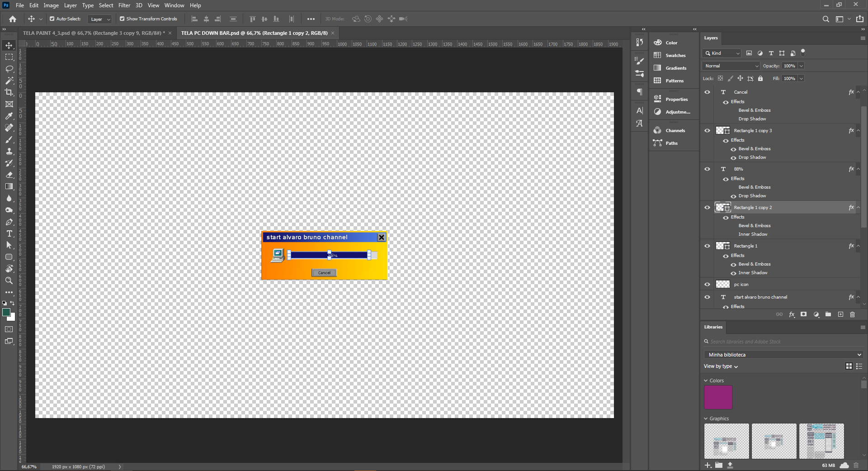Toggle Show Transform Controls checkbox
Screen dimensions: 868x471
pos(122,19)
